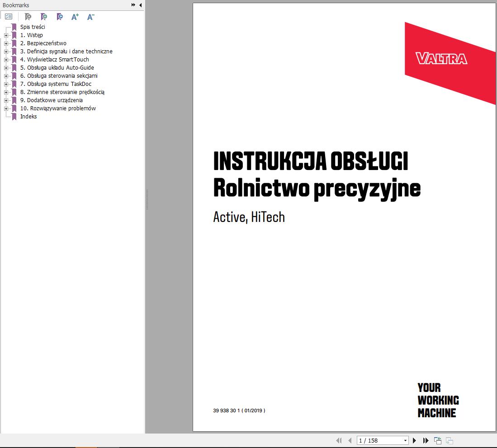Expand 4. Wyświetlacz SmartTouch bookmark
The width and height of the screenshot is (497, 448).
[x=6, y=60]
